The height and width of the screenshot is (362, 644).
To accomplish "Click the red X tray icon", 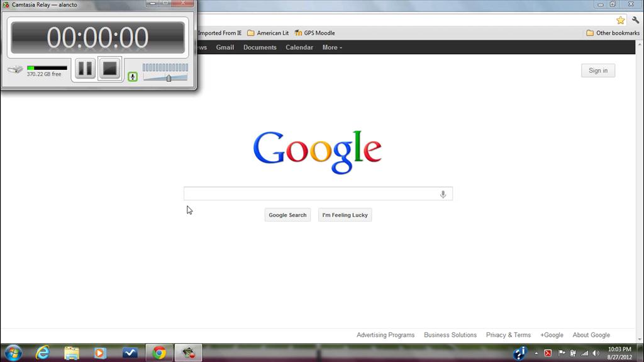I will (548, 353).
